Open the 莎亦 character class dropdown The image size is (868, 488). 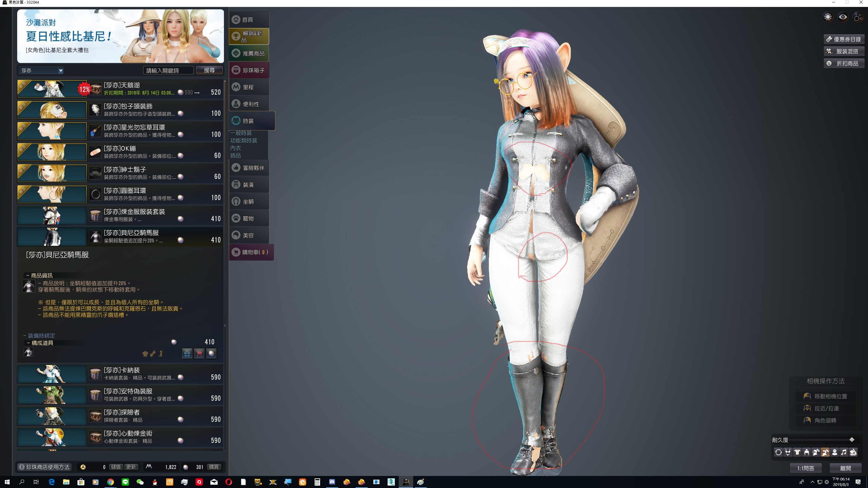pos(41,70)
